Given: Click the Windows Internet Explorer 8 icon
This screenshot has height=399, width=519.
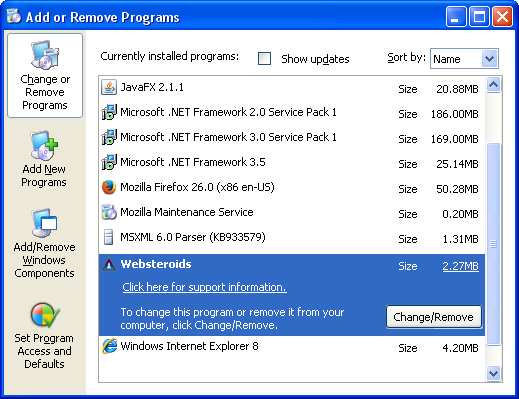Looking at the screenshot, I should pos(109,346).
